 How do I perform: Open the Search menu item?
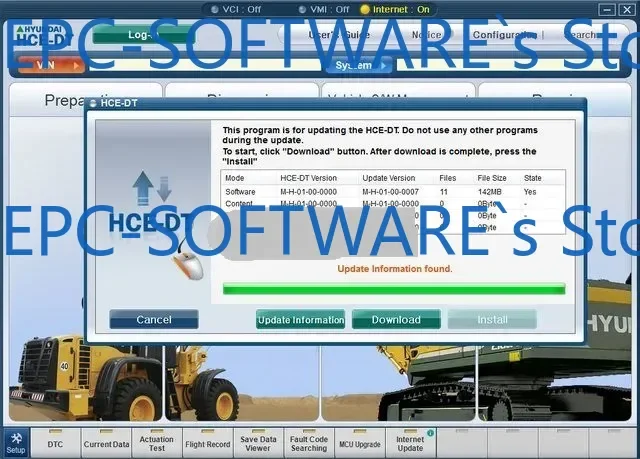581,35
